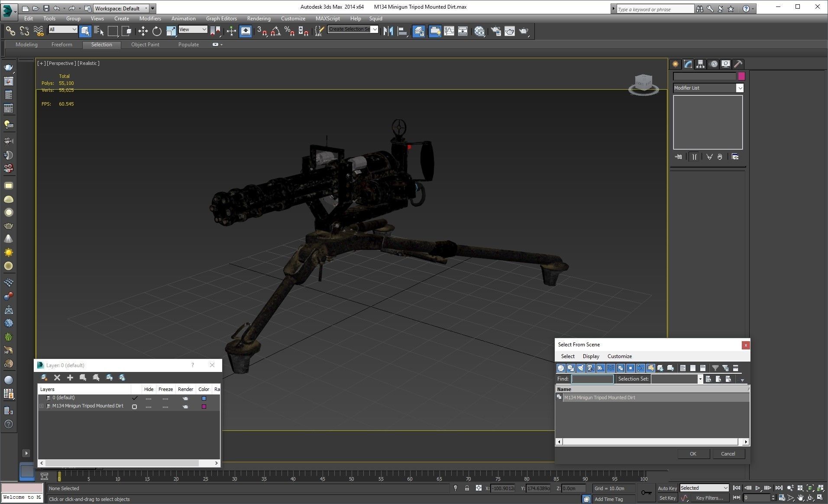Click OK in Select From Scene
The image size is (828, 504).
693,454
